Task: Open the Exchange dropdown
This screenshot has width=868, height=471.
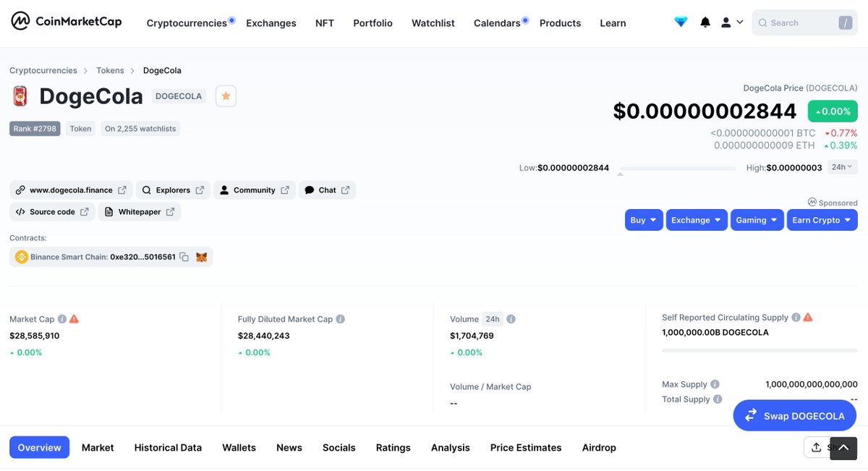Action: coord(697,220)
